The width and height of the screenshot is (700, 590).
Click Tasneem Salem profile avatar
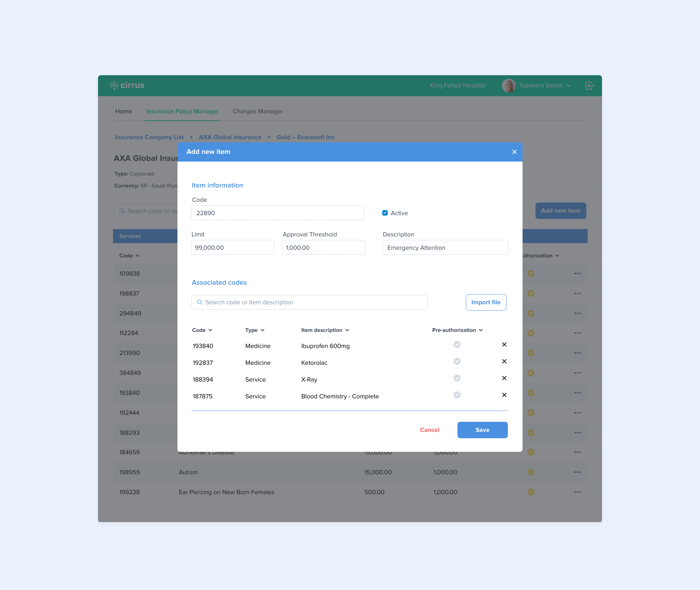pos(509,86)
